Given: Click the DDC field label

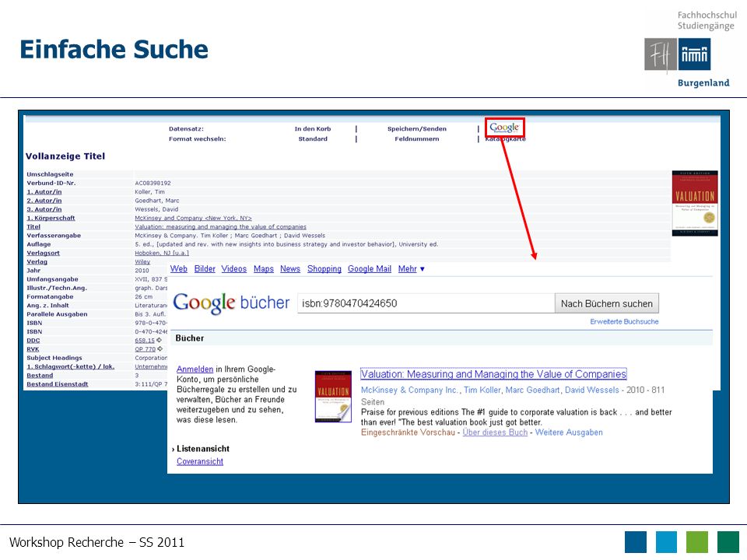Looking at the screenshot, I should [33, 341].
